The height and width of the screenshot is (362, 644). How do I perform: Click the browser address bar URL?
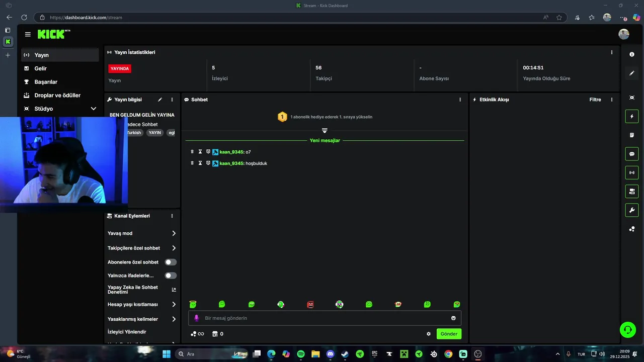(86, 18)
